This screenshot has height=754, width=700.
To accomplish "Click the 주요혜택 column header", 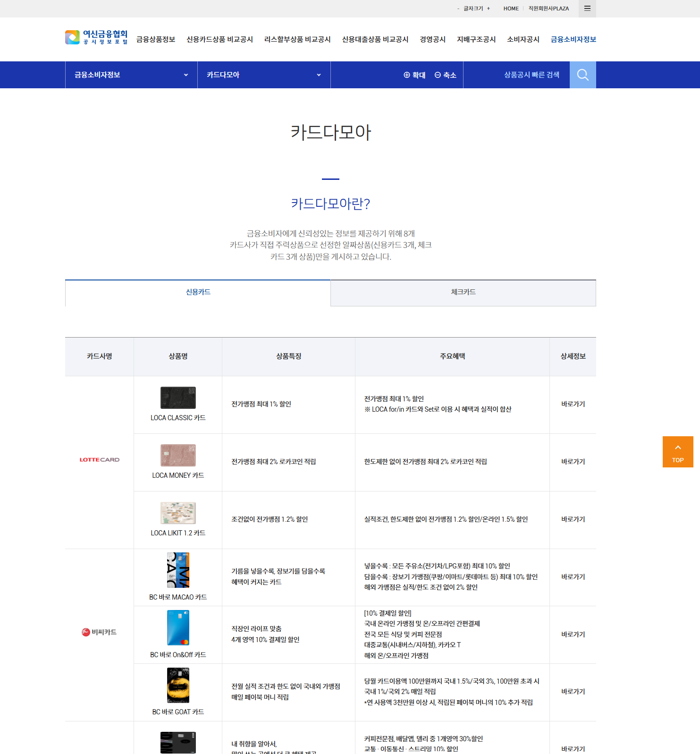I will [x=453, y=356].
